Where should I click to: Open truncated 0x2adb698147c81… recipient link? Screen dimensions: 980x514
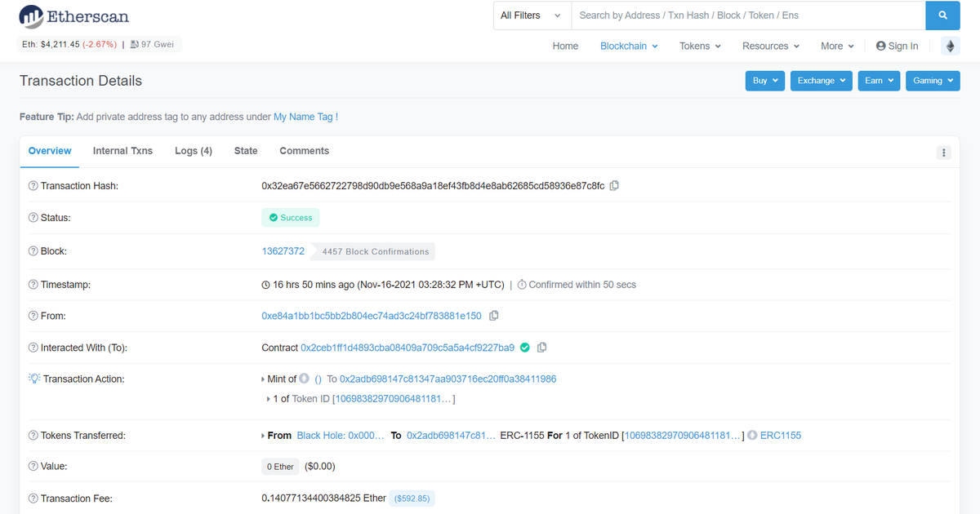coord(452,436)
